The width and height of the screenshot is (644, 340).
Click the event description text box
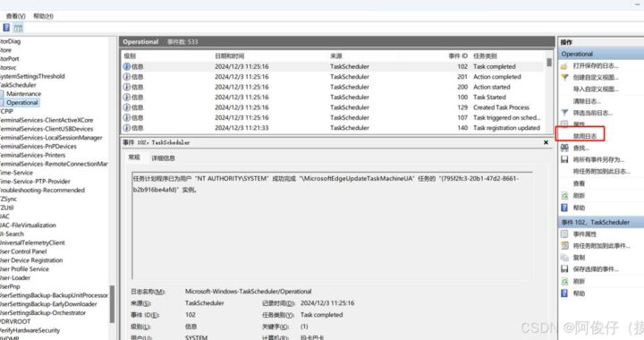tap(332, 225)
